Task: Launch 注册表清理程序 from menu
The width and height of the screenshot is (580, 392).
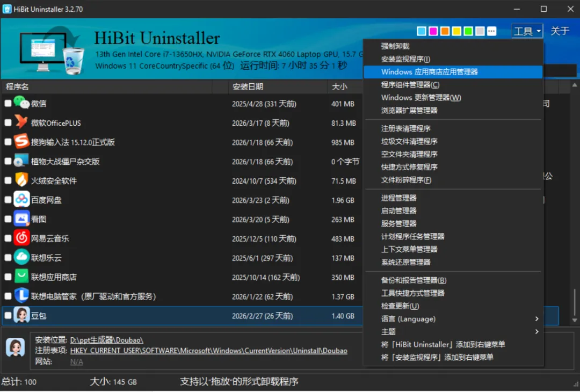Action: point(453,129)
